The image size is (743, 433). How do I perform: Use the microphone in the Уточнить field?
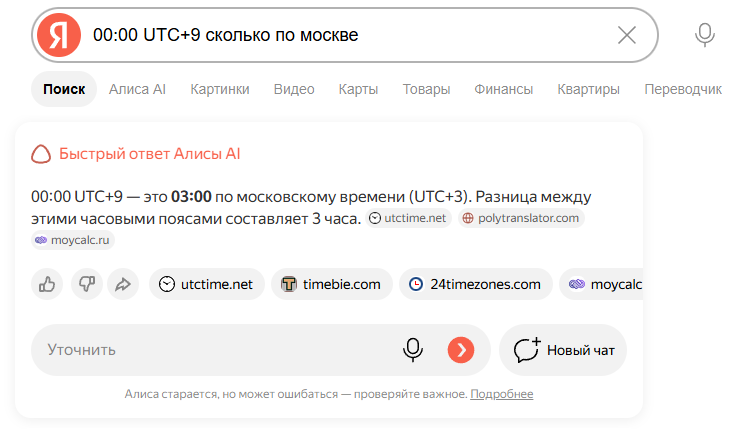[x=413, y=350]
